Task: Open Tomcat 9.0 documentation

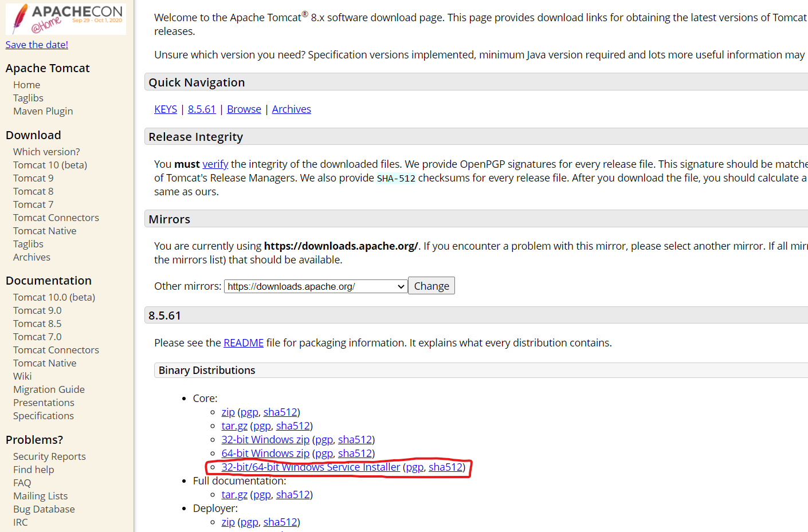Action: (37, 310)
